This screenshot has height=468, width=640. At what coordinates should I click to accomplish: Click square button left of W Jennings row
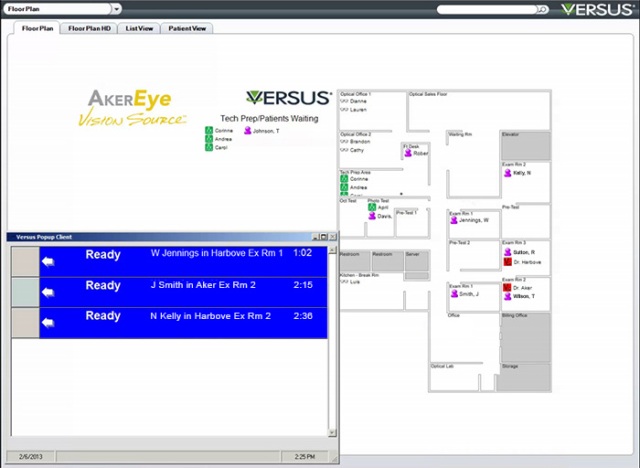coord(25,262)
